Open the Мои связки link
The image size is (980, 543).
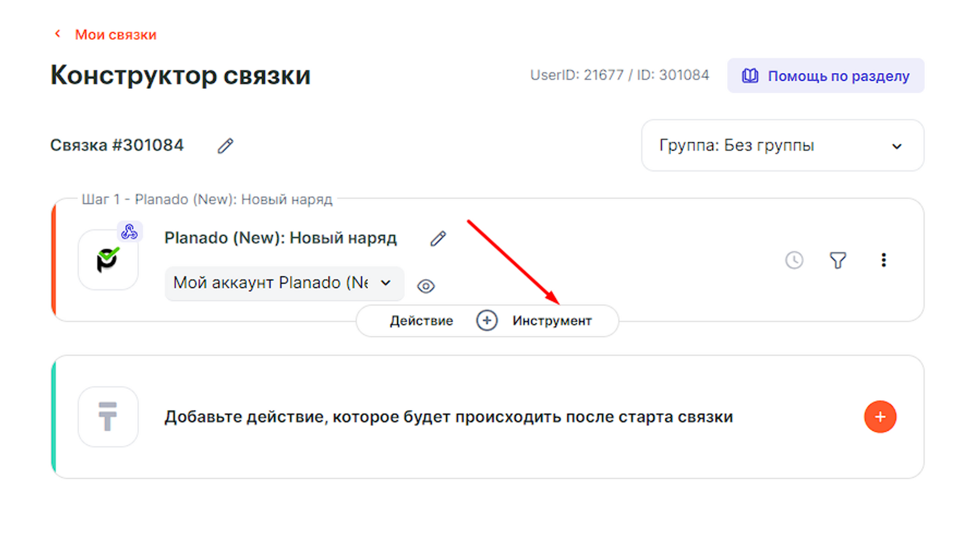[115, 35]
